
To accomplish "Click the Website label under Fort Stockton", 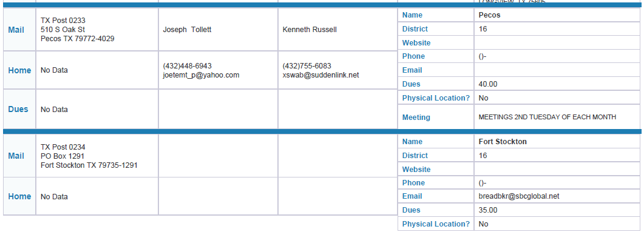I will coord(416,169).
